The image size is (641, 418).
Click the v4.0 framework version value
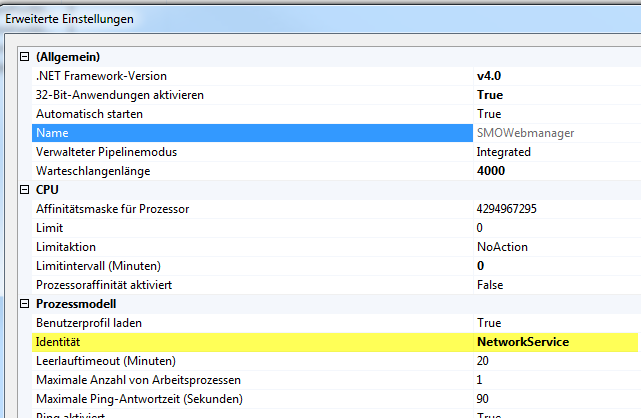[491, 76]
